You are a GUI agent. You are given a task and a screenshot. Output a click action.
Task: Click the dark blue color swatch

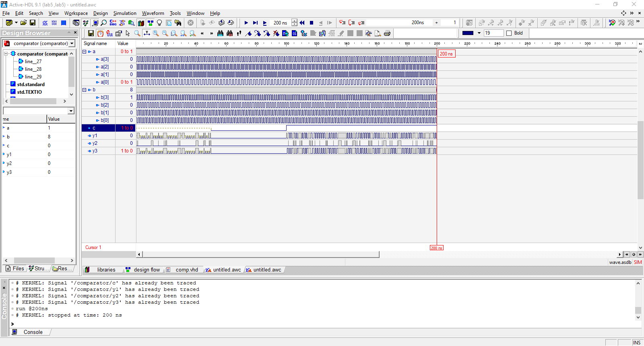pyautogui.click(x=468, y=33)
